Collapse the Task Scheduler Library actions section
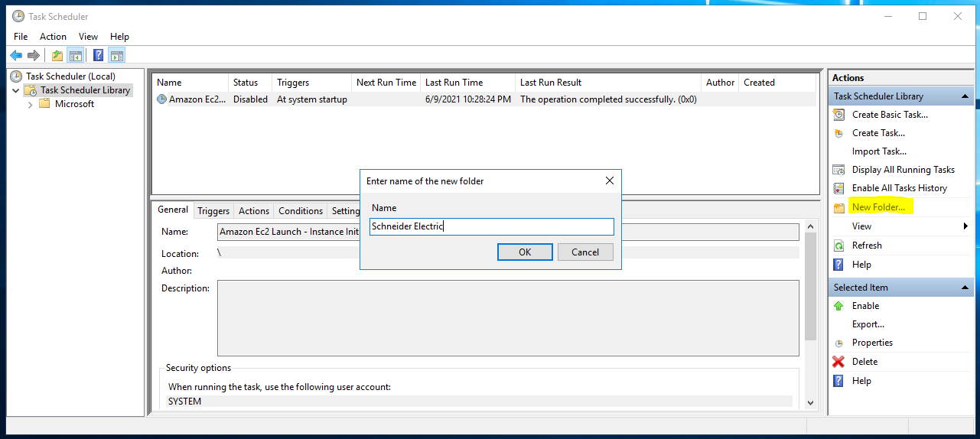Image resolution: width=980 pixels, height=439 pixels. coord(965,96)
